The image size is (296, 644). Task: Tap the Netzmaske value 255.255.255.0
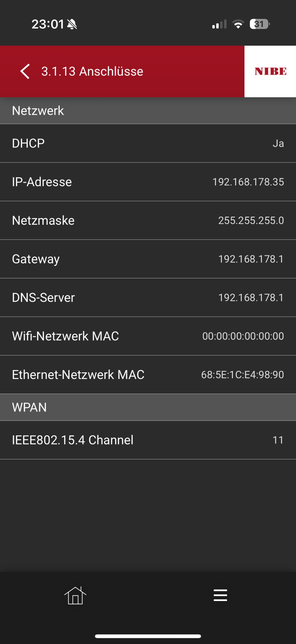(x=251, y=221)
